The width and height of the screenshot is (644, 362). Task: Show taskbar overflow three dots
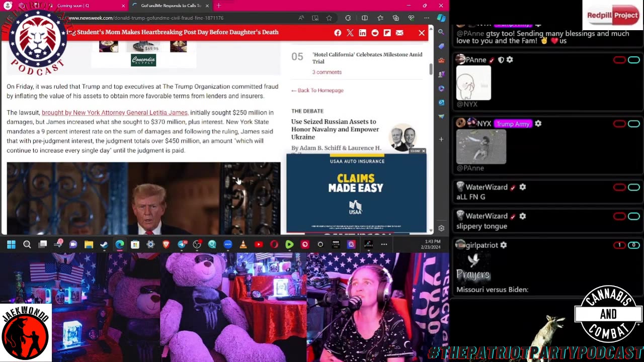pos(384,244)
